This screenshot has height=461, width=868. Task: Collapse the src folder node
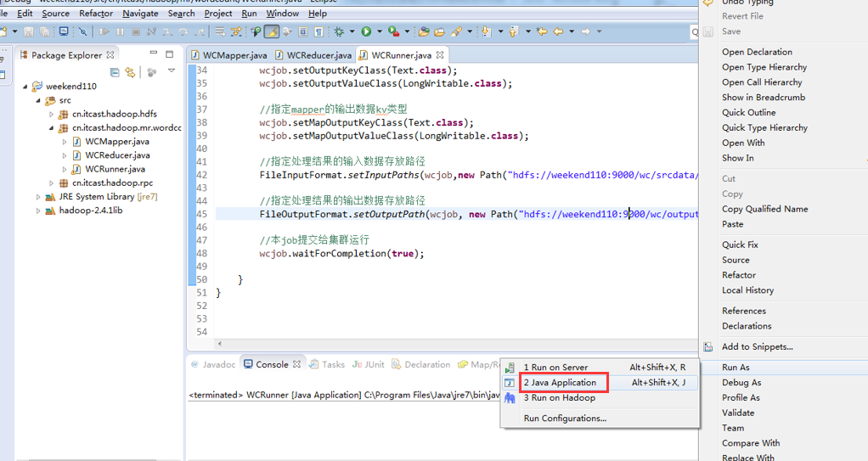[38, 100]
